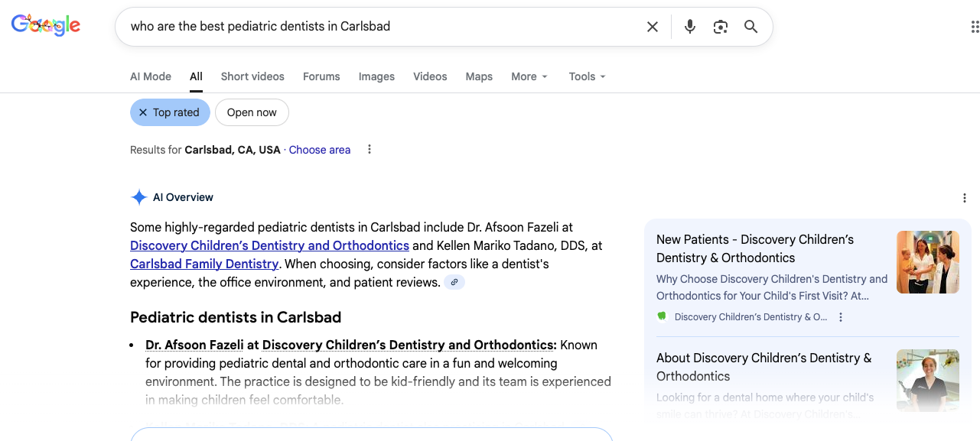Open Discovery Children's Dentistry and Orthodontics link
This screenshot has width=980, height=441.
pyautogui.click(x=269, y=245)
